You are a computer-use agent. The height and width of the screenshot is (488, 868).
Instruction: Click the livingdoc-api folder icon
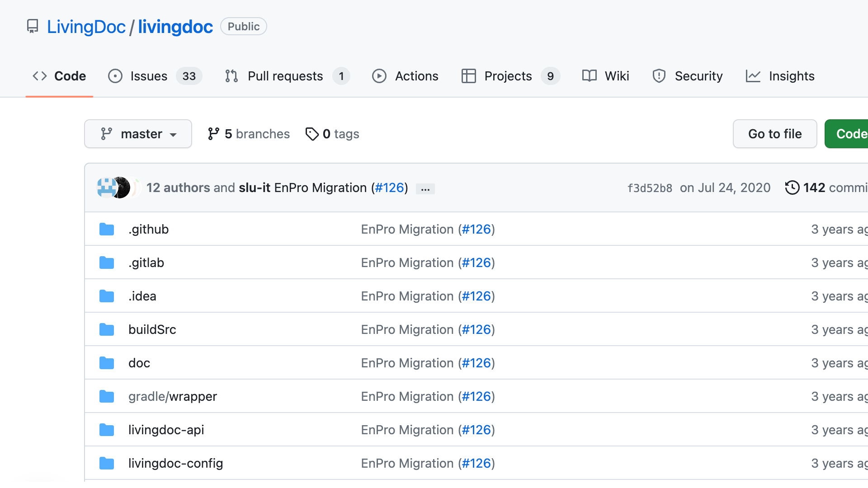click(x=107, y=430)
